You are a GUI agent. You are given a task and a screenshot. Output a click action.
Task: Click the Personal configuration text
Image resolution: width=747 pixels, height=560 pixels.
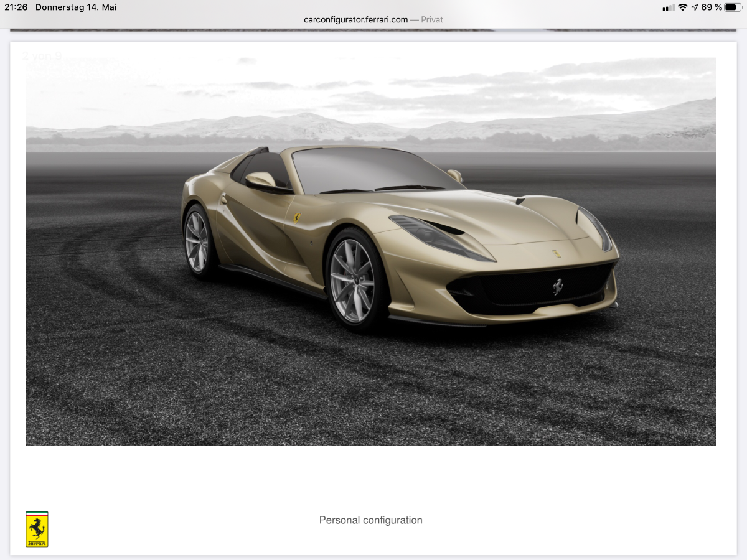[x=370, y=520]
